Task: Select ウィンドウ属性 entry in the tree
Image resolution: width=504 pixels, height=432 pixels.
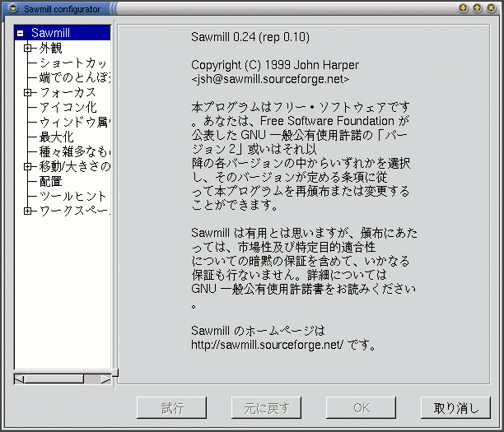Action: pos(75,122)
